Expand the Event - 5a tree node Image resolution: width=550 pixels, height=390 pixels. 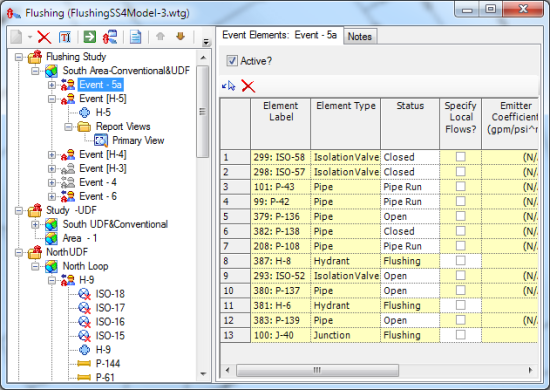coord(52,85)
